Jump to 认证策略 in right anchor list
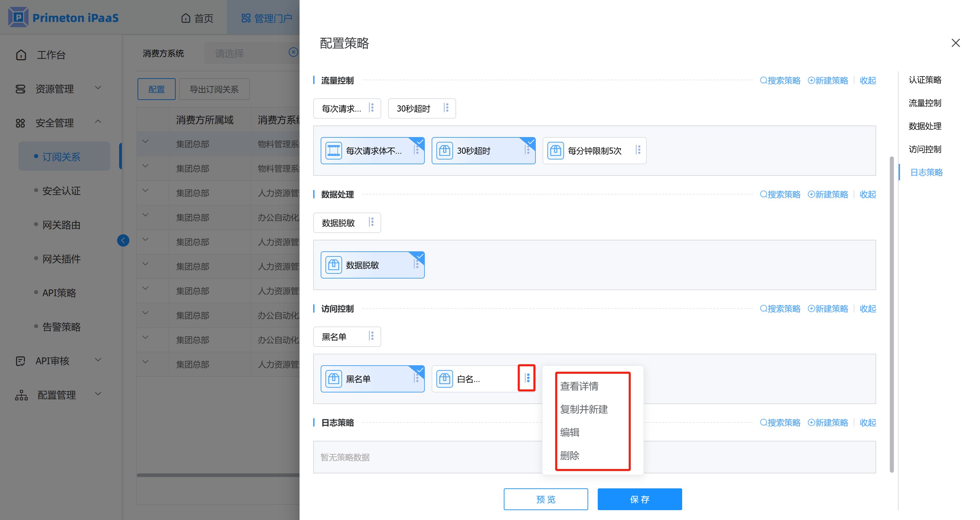The height and width of the screenshot is (520, 980). pos(925,80)
